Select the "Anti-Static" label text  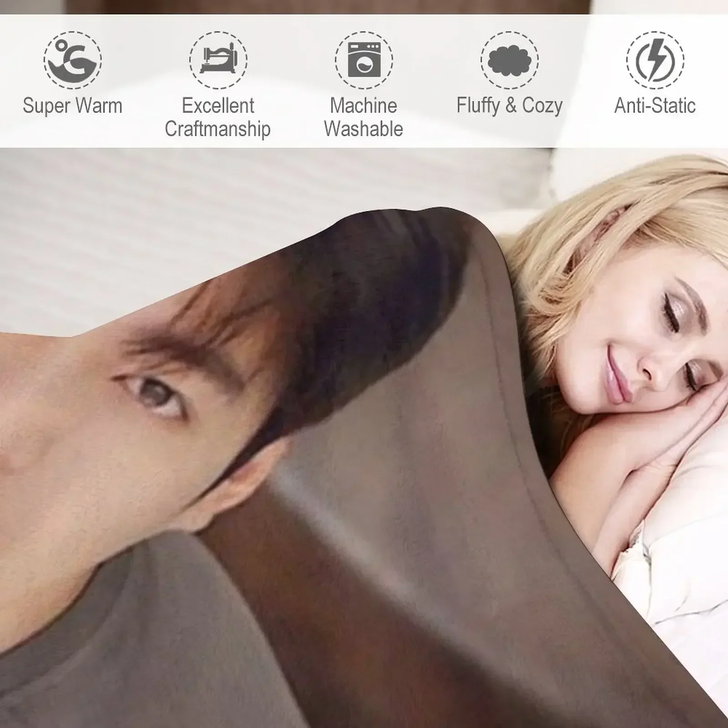point(655,106)
